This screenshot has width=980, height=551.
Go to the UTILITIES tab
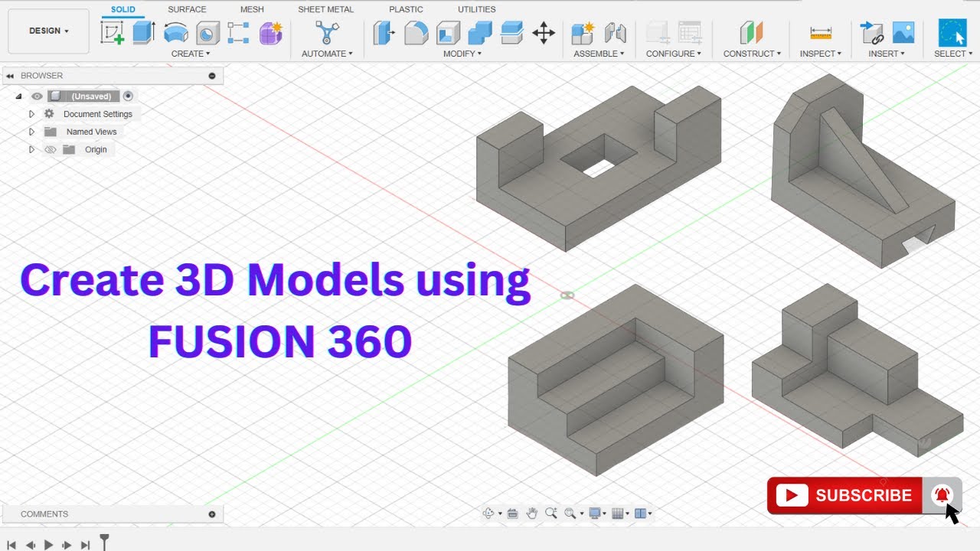tap(476, 9)
